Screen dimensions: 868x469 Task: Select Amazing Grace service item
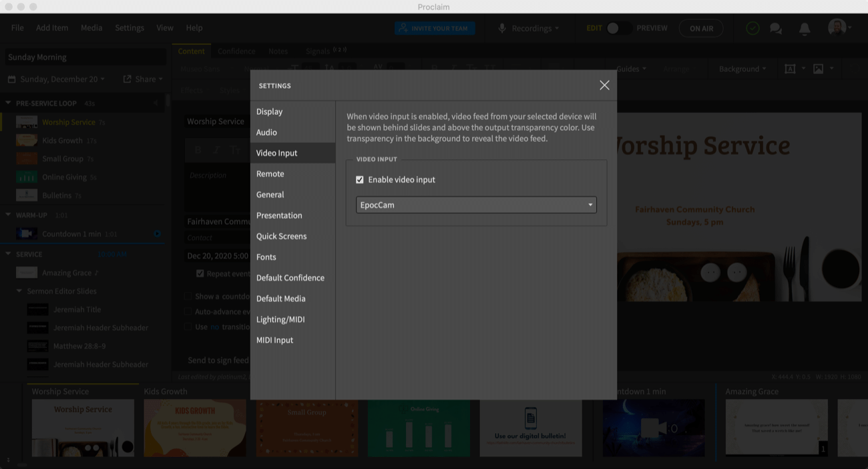click(83, 273)
